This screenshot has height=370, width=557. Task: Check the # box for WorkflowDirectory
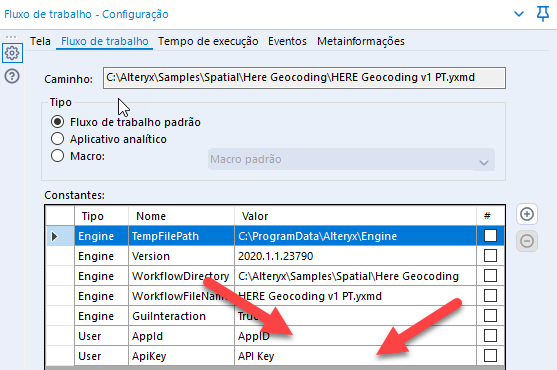pyautogui.click(x=490, y=276)
